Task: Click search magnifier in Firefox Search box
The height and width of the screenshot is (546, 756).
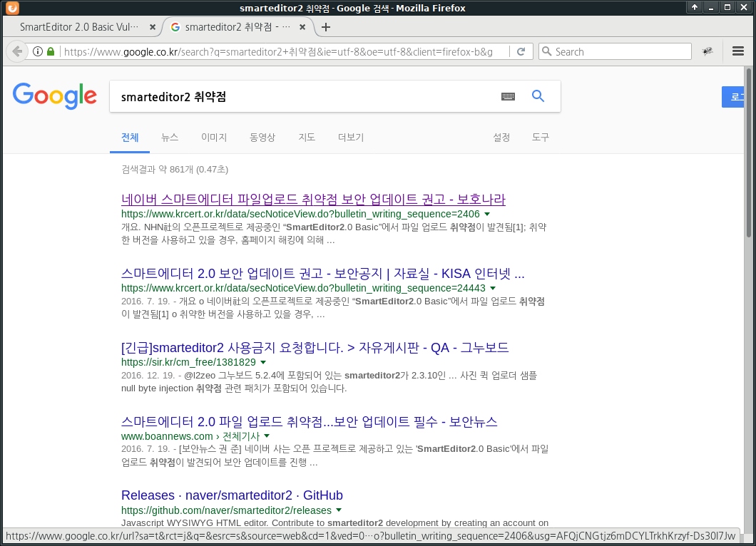Action: [546, 51]
